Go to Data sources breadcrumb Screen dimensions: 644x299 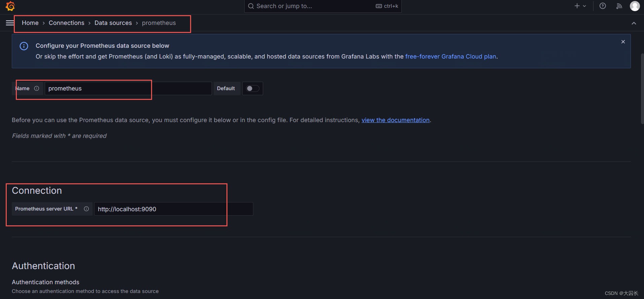pyautogui.click(x=113, y=23)
